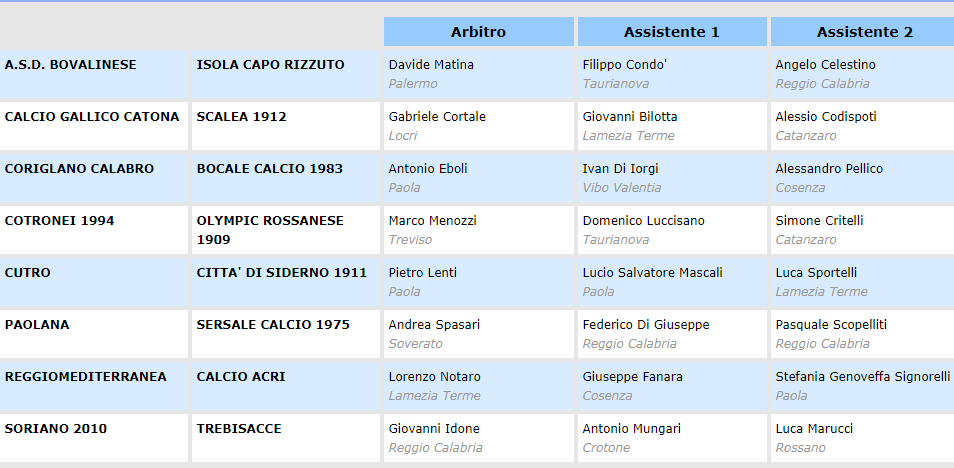954x468 pixels.
Task: Click referee Marco Menozzi
Action: click(433, 221)
